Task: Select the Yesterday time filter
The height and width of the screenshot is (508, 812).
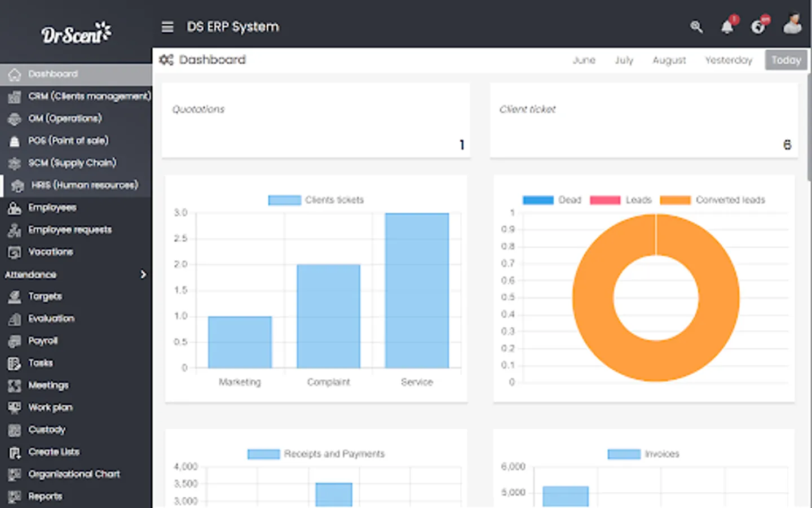Action: click(x=729, y=60)
